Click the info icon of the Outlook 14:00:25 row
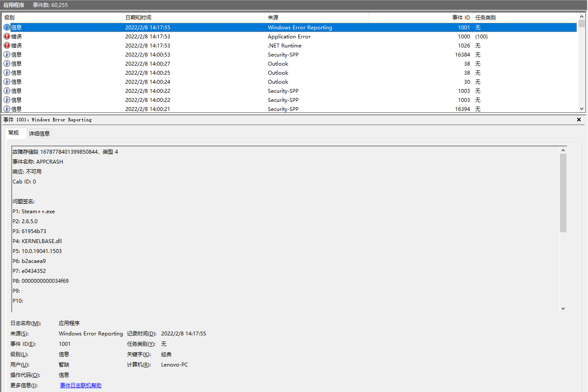588x392 pixels. click(x=7, y=73)
